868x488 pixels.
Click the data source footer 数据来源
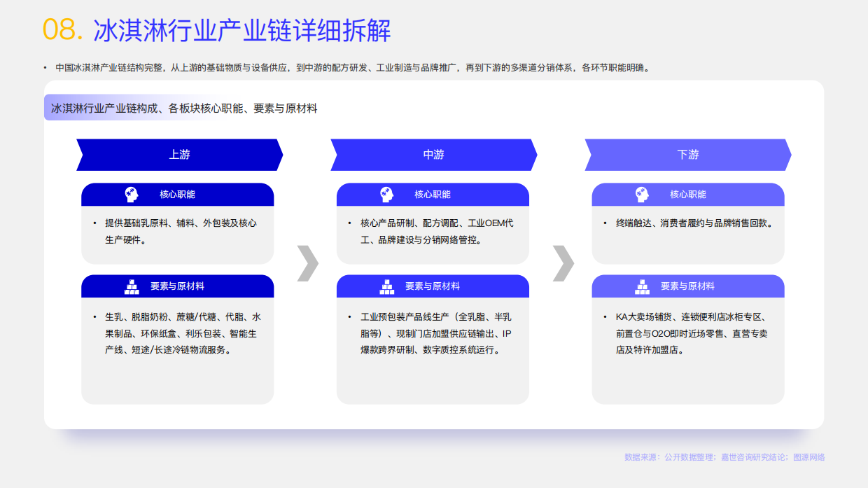[x=724, y=457]
